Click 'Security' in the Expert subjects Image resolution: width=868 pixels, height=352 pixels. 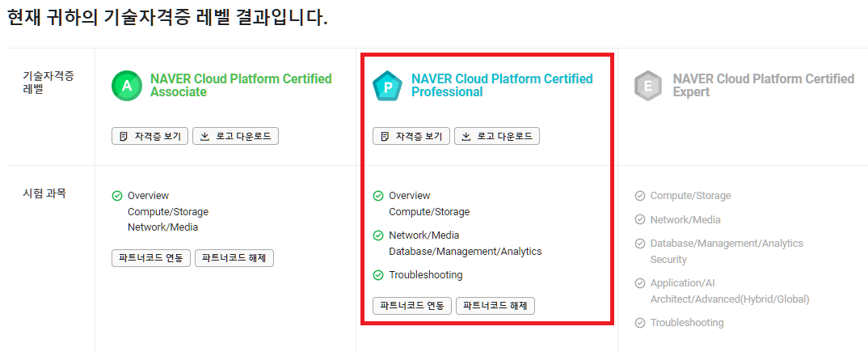point(668,260)
